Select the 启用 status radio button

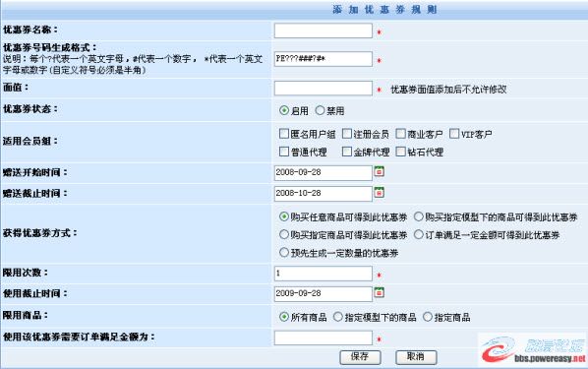point(284,110)
